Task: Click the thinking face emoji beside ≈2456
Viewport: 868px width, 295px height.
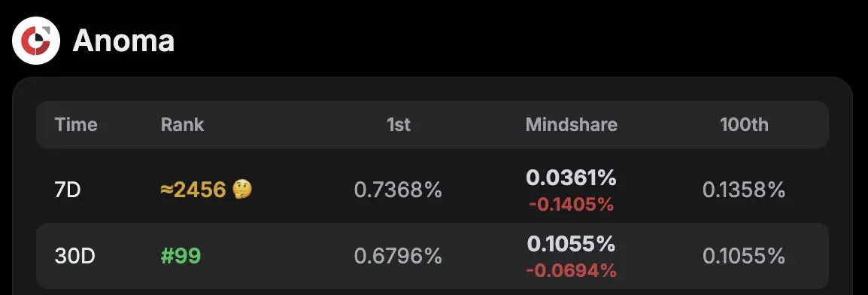Action: point(242,190)
